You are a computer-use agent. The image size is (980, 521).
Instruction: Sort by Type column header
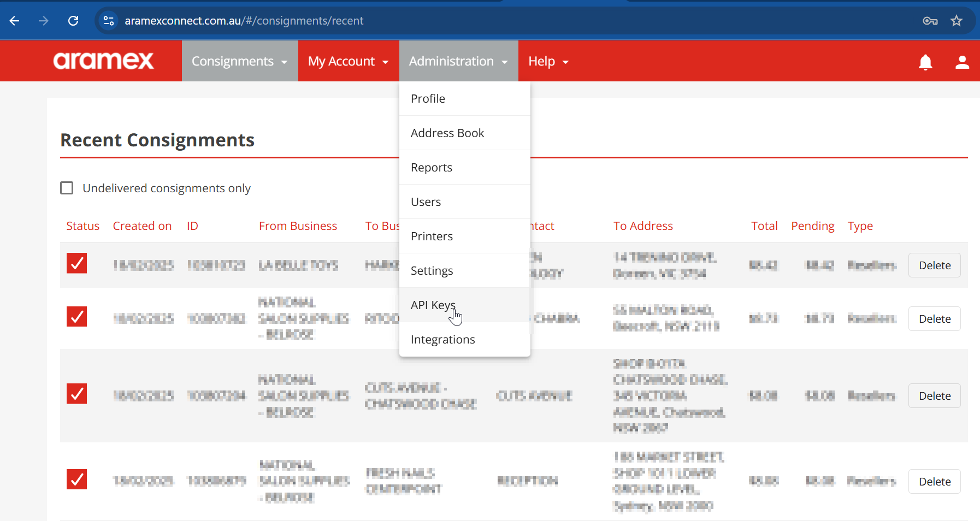pyautogui.click(x=860, y=226)
